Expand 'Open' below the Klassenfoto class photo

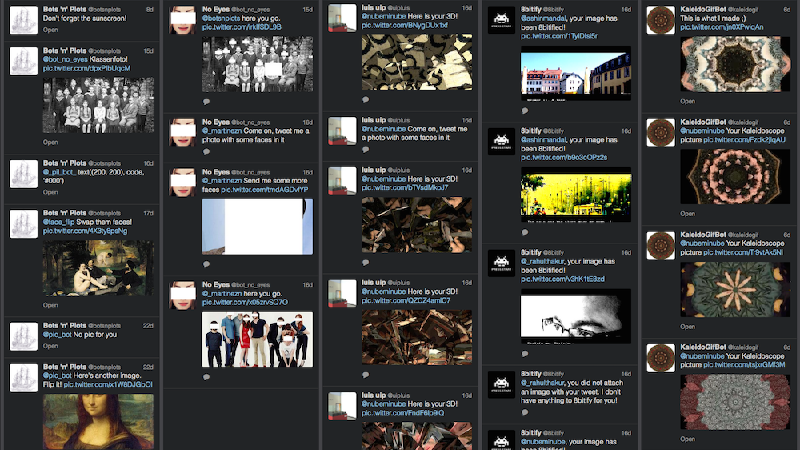50,142
